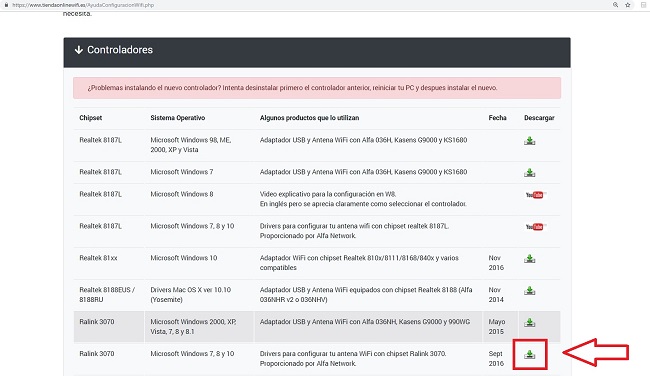Click the Fecha column header
The height and width of the screenshot is (376, 650).
pyautogui.click(x=497, y=118)
